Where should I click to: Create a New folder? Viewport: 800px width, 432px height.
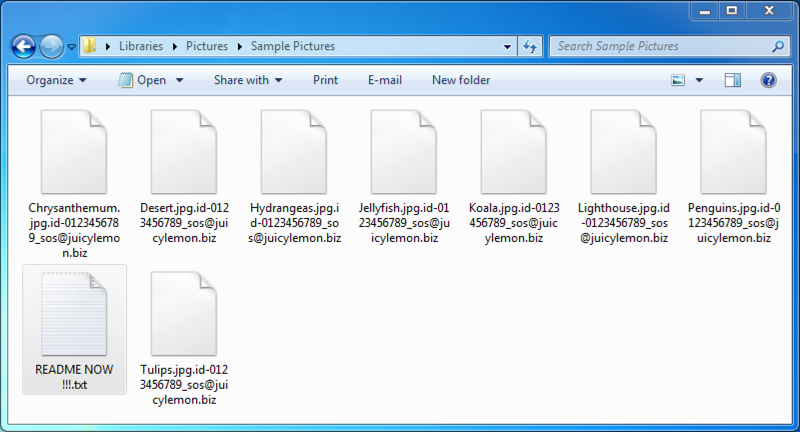461,80
